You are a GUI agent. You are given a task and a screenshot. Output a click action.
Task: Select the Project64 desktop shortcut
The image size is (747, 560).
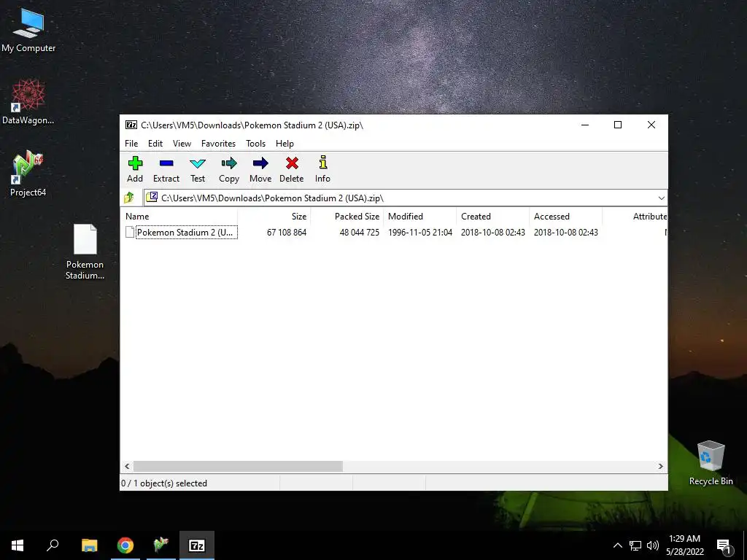pos(28,174)
